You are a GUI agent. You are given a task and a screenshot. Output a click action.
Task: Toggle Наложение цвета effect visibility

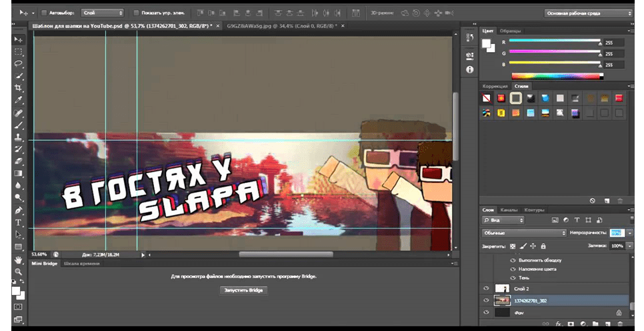[x=513, y=269]
